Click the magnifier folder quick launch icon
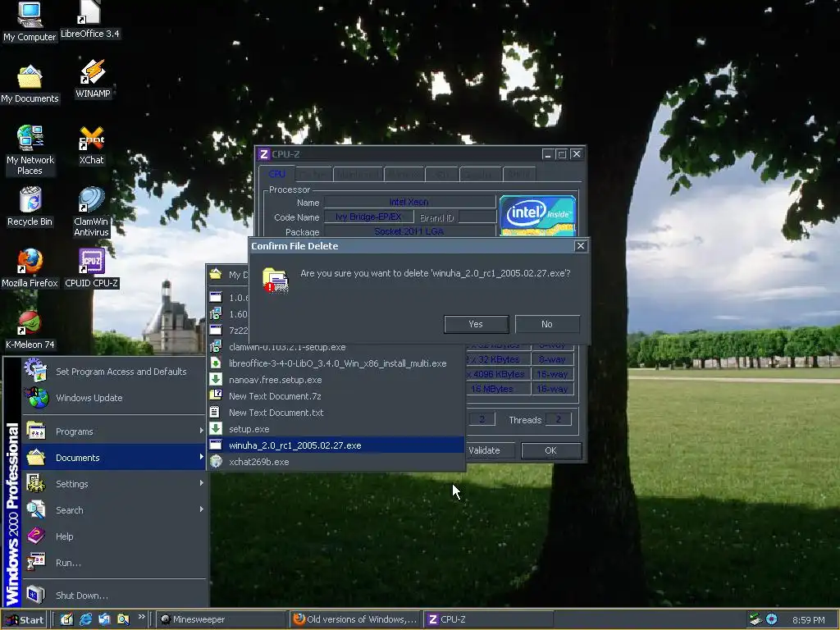Viewport: 840px width, 630px height. 123,619
